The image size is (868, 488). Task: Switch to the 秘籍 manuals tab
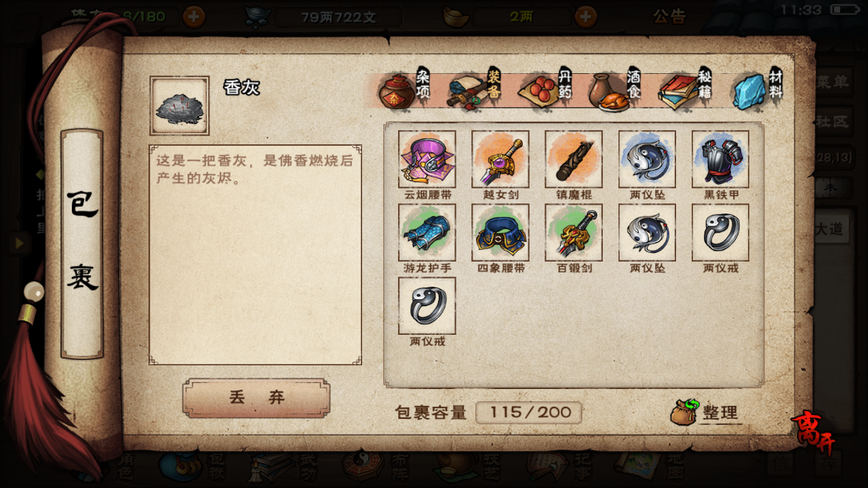[686, 89]
